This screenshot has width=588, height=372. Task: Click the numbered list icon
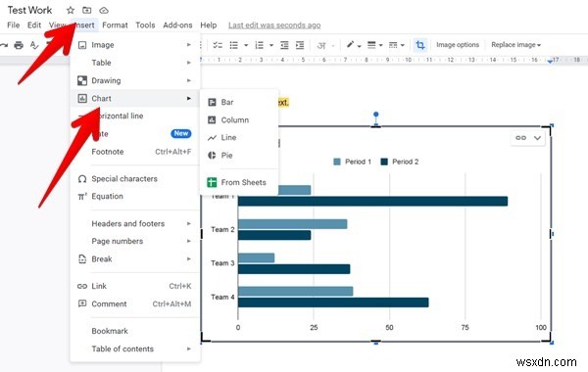pos(259,45)
